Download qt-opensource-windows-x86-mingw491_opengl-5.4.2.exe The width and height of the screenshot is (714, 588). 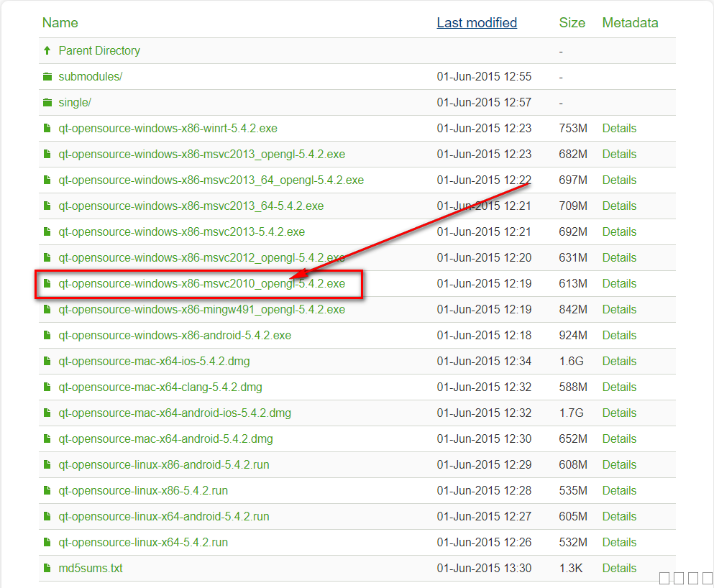(201, 309)
